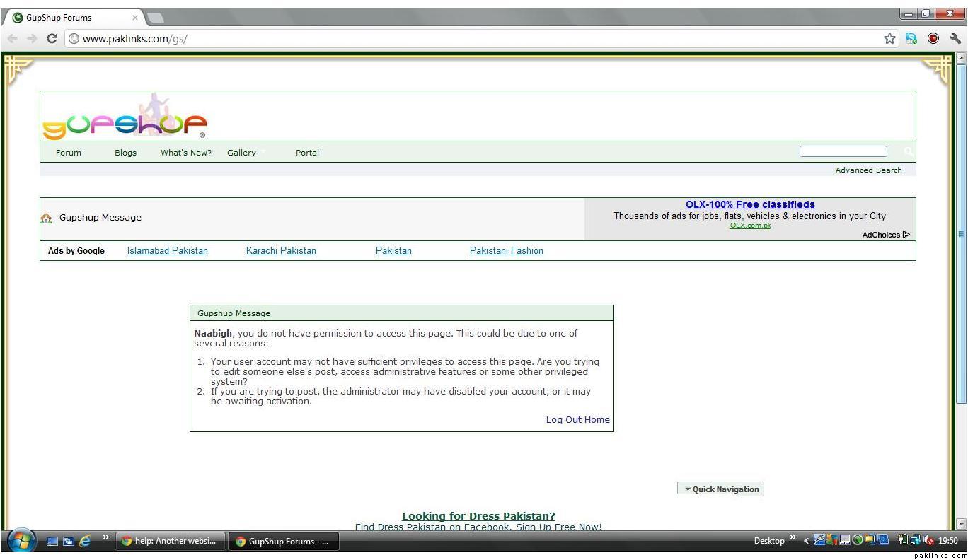Expand the Gallery menu dropdown
Image resolution: width=968 pixels, height=560 pixels.
[x=263, y=153]
